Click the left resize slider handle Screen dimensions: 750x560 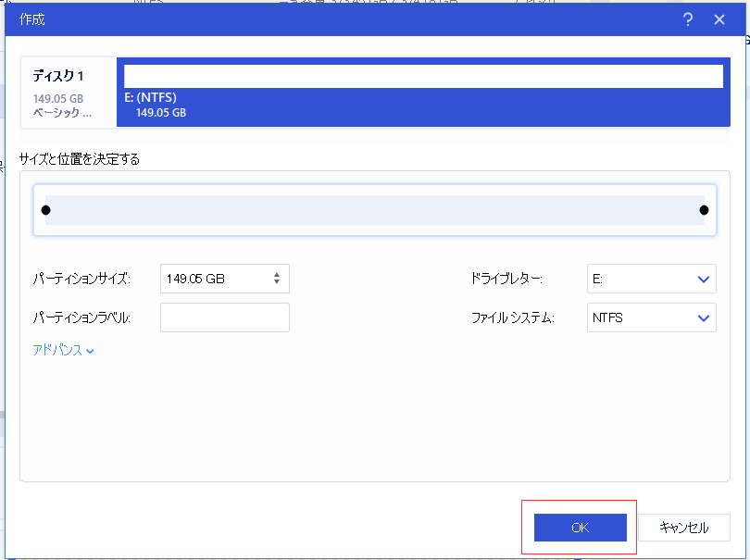[45, 209]
